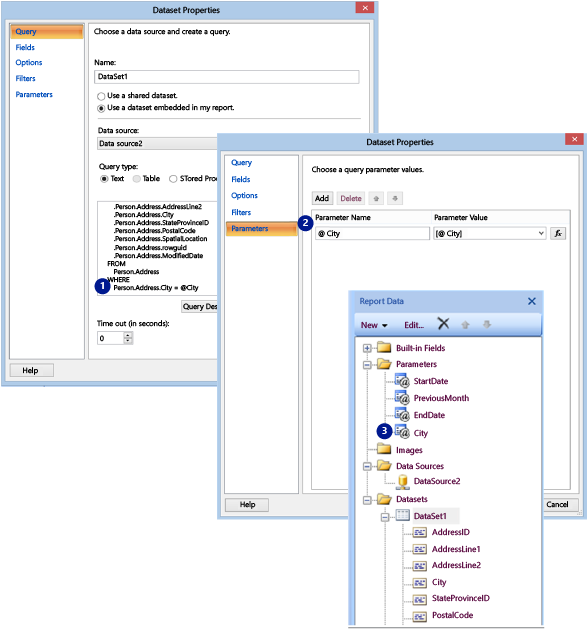Click inside the query text box

click(x=157, y=249)
